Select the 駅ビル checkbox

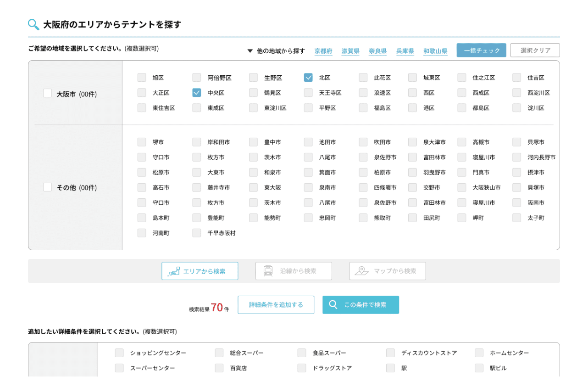click(479, 368)
